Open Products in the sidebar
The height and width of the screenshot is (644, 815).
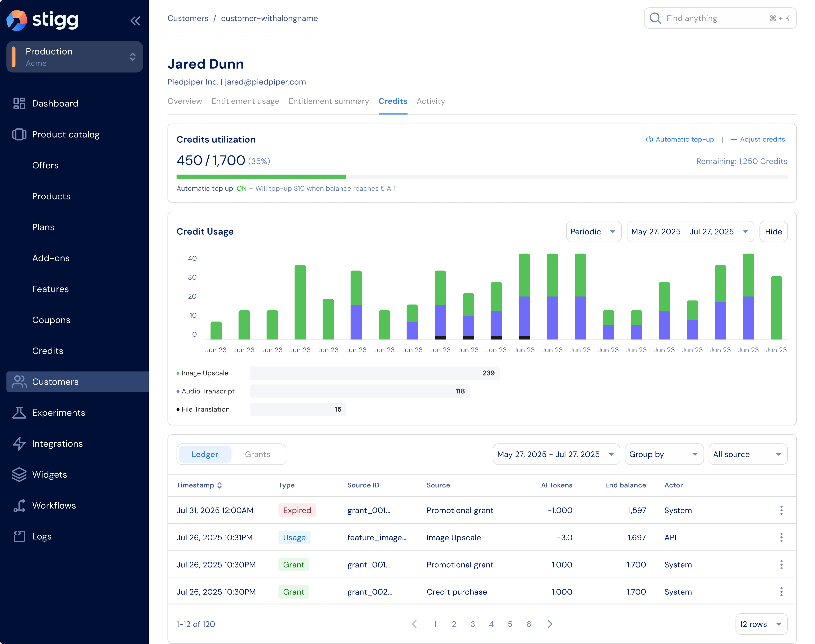point(51,196)
